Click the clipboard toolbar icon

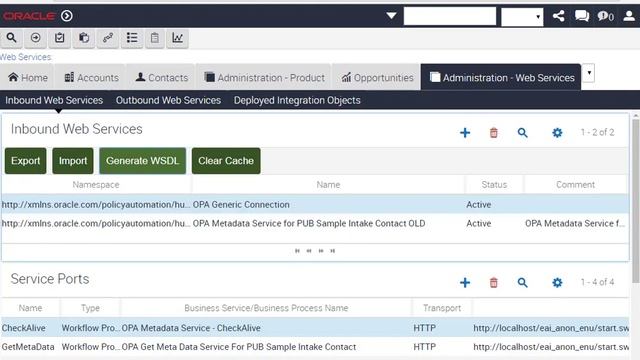(x=155, y=38)
